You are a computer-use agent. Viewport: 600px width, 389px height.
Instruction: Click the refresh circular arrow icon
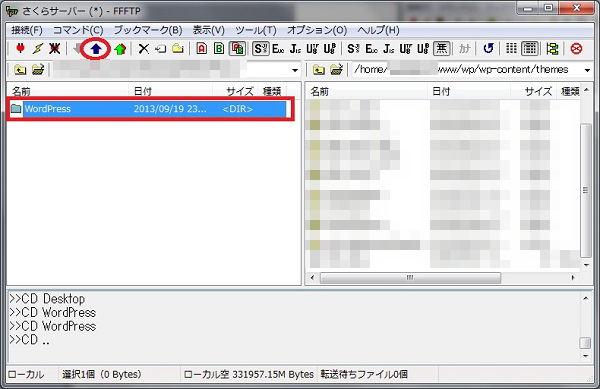click(x=488, y=49)
